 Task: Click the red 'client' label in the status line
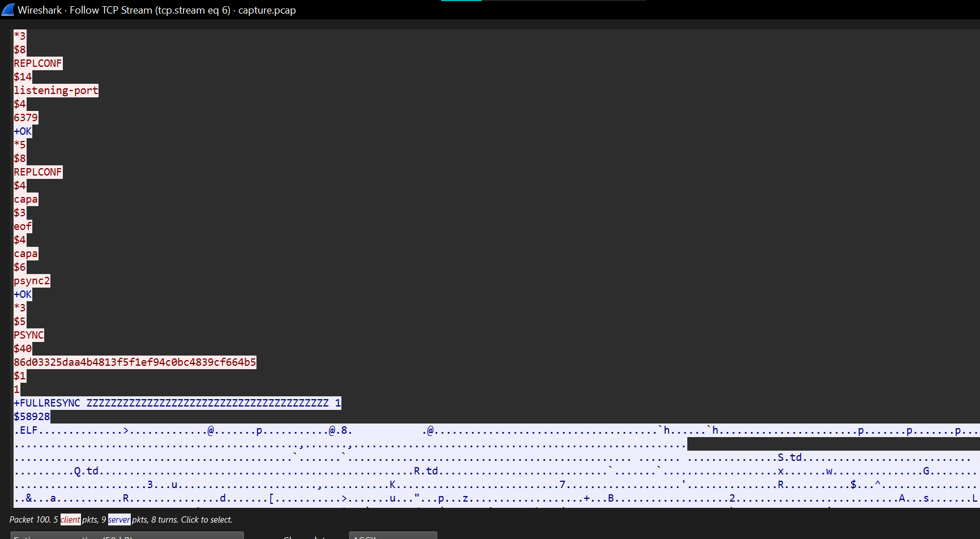(x=70, y=520)
